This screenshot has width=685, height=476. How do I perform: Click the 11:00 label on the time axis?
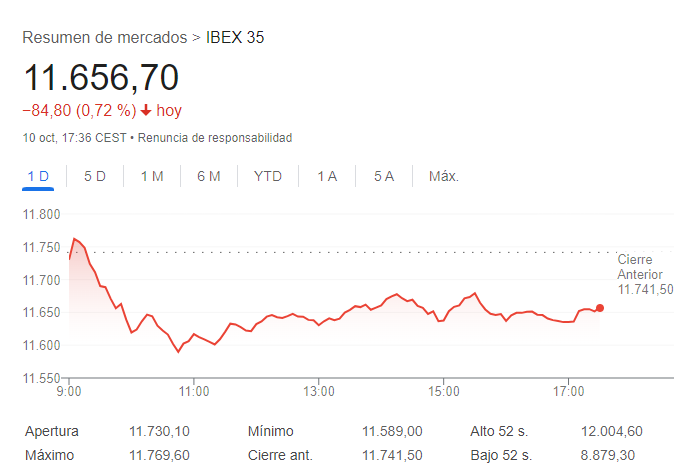(x=194, y=389)
